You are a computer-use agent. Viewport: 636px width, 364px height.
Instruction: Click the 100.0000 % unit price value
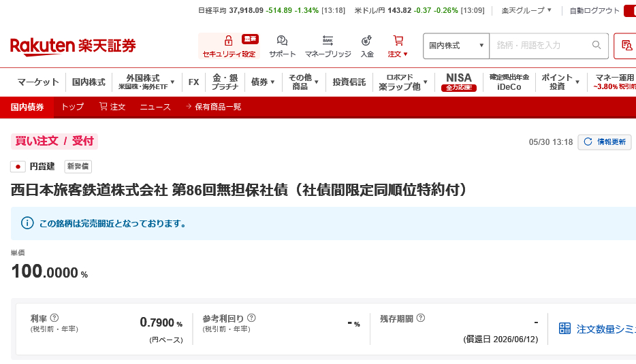pos(50,271)
